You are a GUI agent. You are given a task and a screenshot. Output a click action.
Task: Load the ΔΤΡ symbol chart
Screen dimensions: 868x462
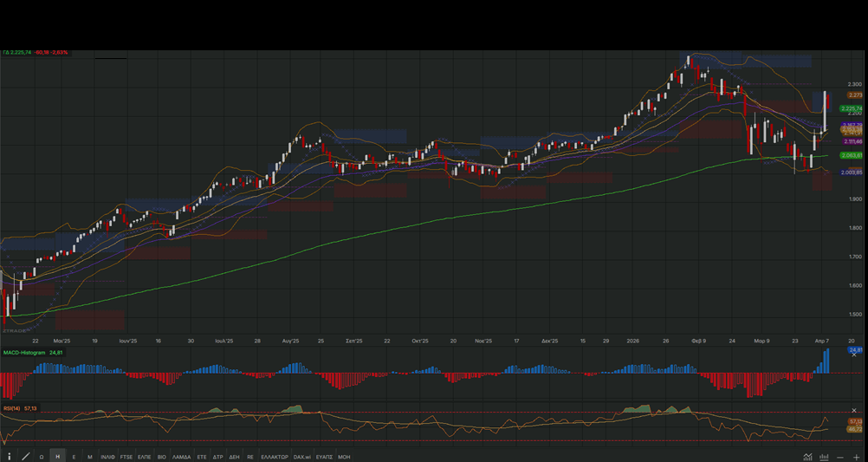(218, 457)
